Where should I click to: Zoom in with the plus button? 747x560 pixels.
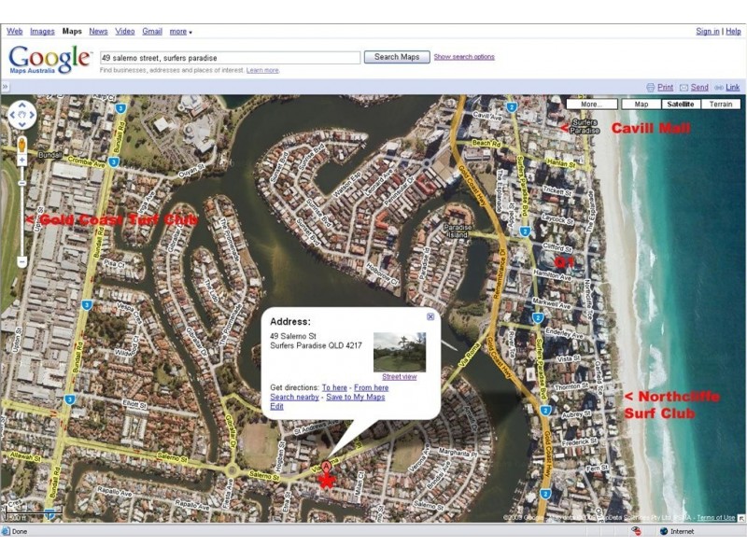pyautogui.click(x=21, y=160)
